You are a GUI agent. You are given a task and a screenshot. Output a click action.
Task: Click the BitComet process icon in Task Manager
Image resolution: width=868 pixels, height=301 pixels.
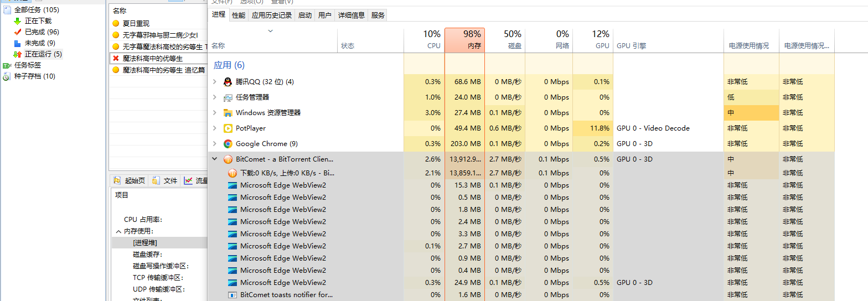click(x=228, y=159)
